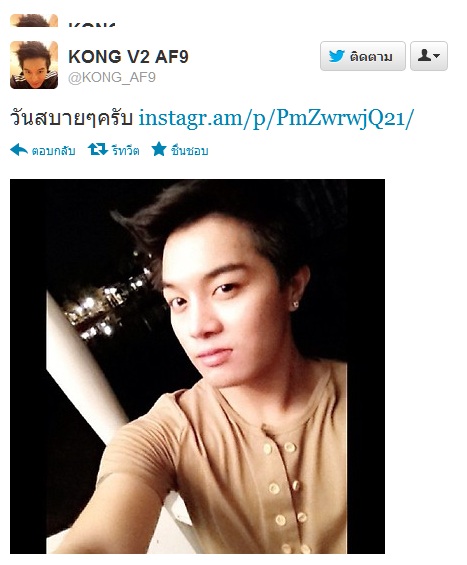Click the รีทวีต retweet text
The height and width of the screenshot is (565, 467).
pyautogui.click(x=125, y=150)
